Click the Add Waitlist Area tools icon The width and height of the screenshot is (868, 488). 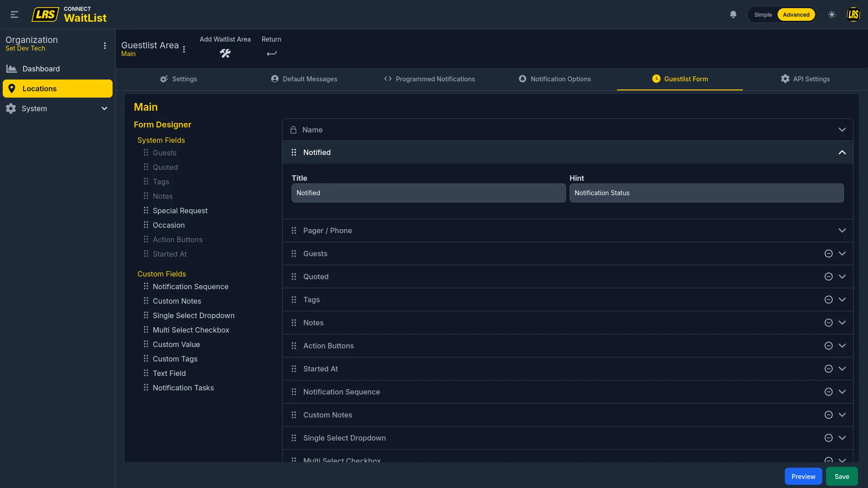[x=225, y=53]
